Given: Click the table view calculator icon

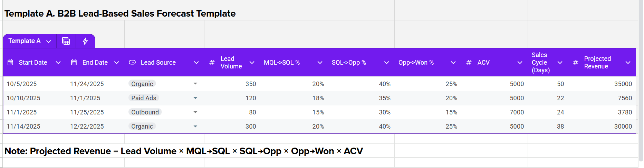Looking at the screenshot, I should coord(66,41).
